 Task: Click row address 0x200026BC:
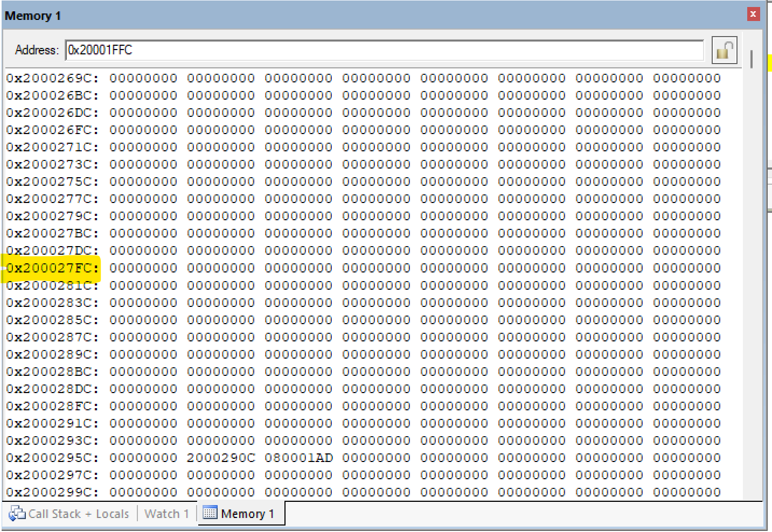(53, 95)
